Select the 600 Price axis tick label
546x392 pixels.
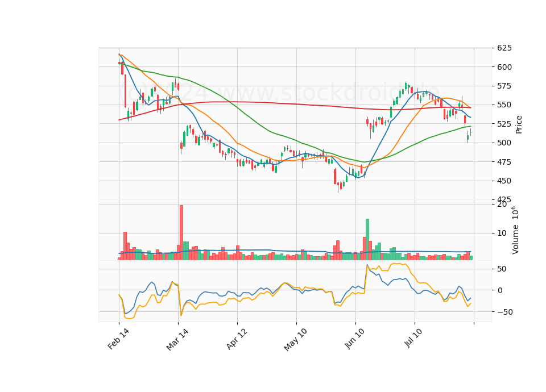pyautogui.click(x=504, y=67)
